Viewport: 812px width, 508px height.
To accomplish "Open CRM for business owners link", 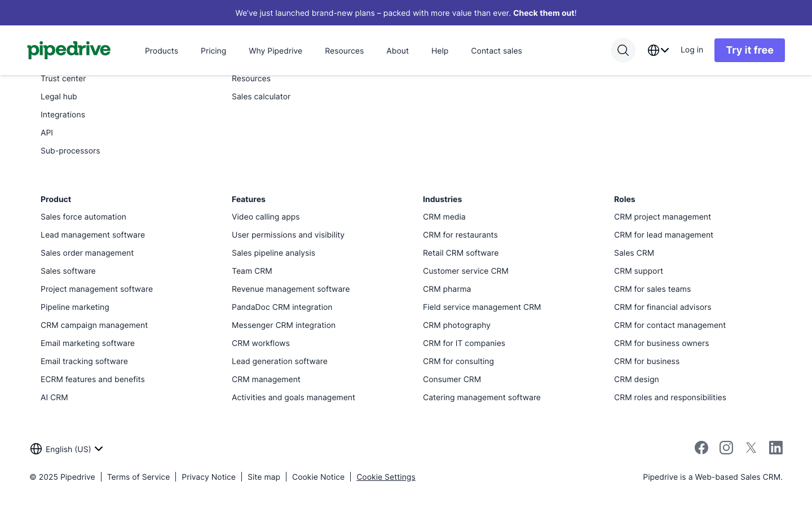I will pyautogui.click(x=661, y=343).
